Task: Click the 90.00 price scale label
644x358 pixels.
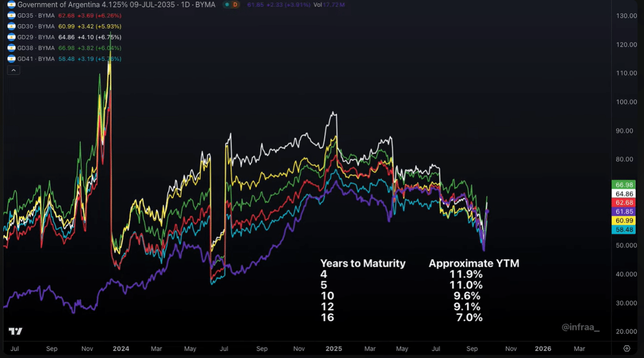Action: pos(626,131)
